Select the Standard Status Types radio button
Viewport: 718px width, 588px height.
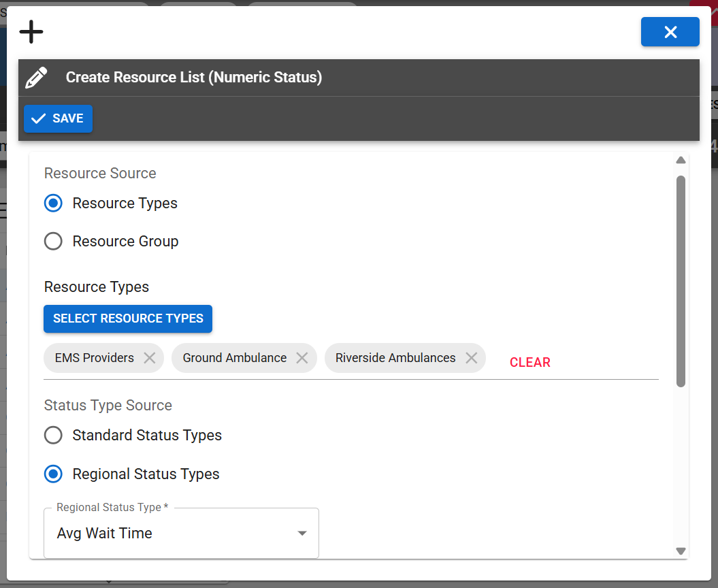pyautogui.click(x=53, y=435)
